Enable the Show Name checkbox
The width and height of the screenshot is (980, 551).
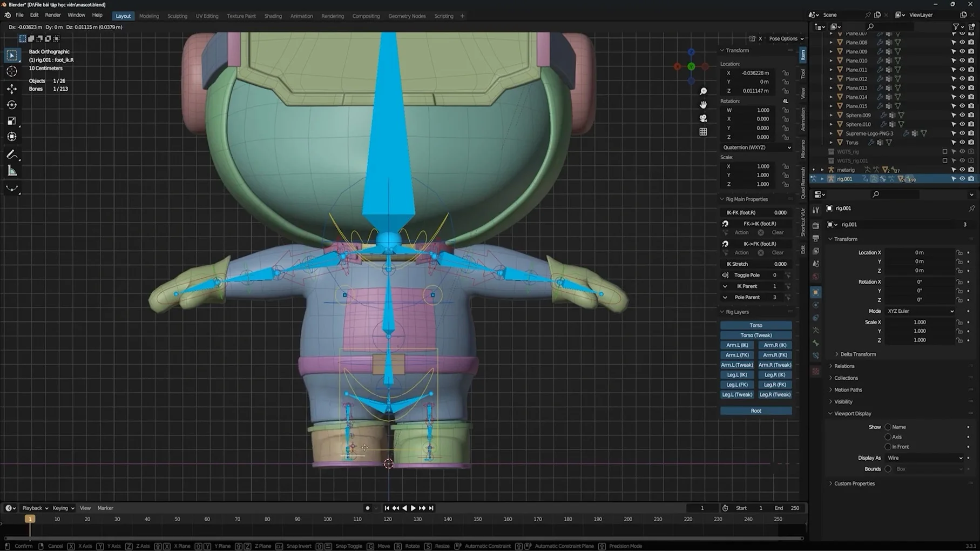point(888,427)
